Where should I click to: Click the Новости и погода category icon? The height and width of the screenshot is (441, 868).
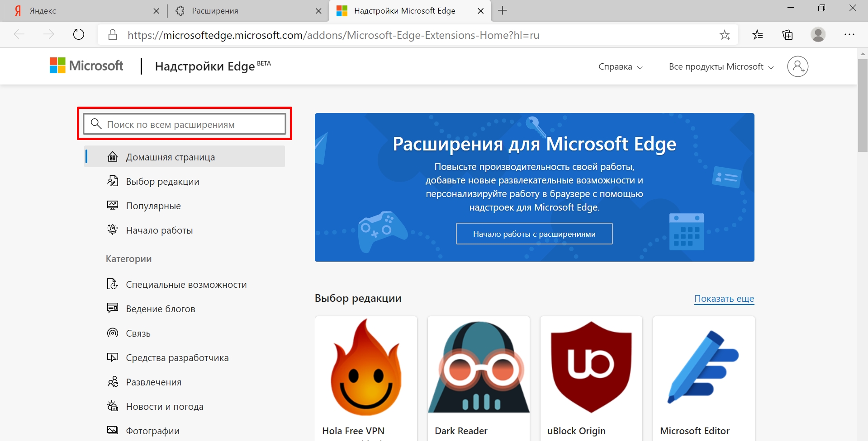[x=113, y=406]
